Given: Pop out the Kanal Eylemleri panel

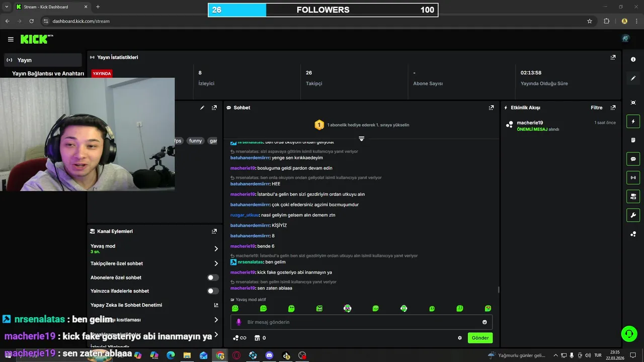Looking at the screenshot, I should pyautogui.click(x=214, y=231).
